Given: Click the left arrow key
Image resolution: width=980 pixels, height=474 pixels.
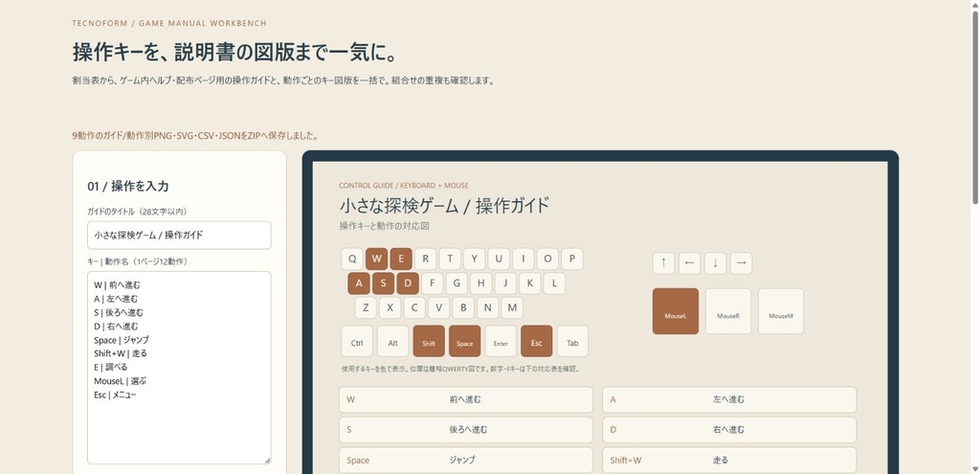Looking at the screenshot, I should pos(689,263).
